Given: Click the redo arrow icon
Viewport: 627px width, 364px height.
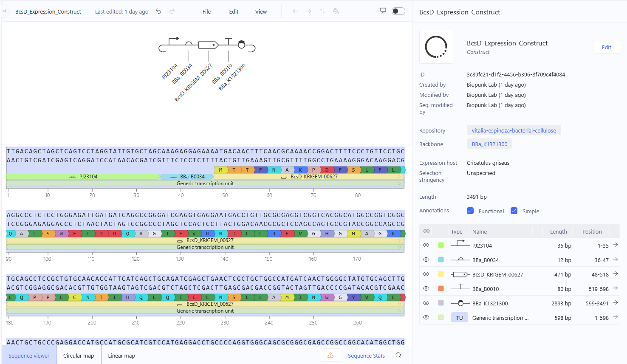Looking at the screenshot, I should click(172, 11).
